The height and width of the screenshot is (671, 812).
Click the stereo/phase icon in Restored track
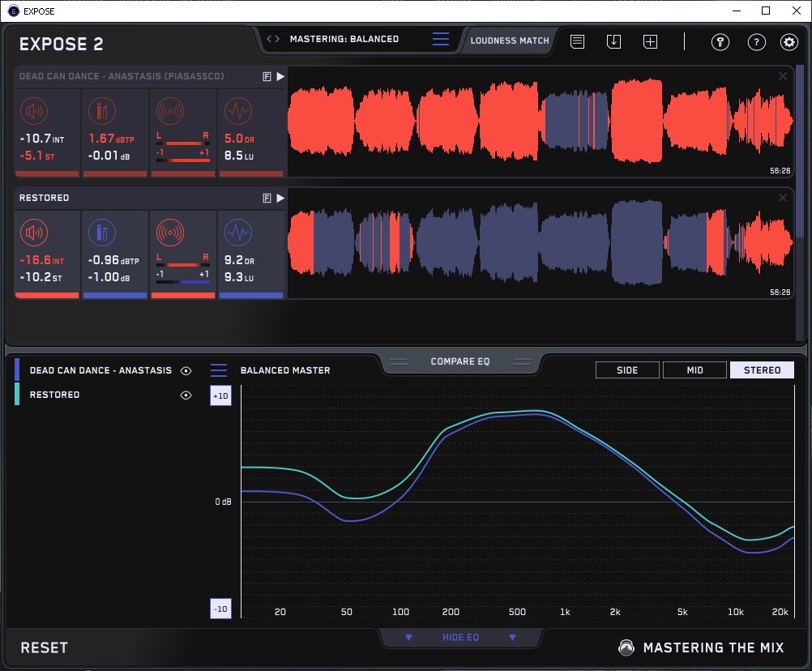[x=170, y=233]
